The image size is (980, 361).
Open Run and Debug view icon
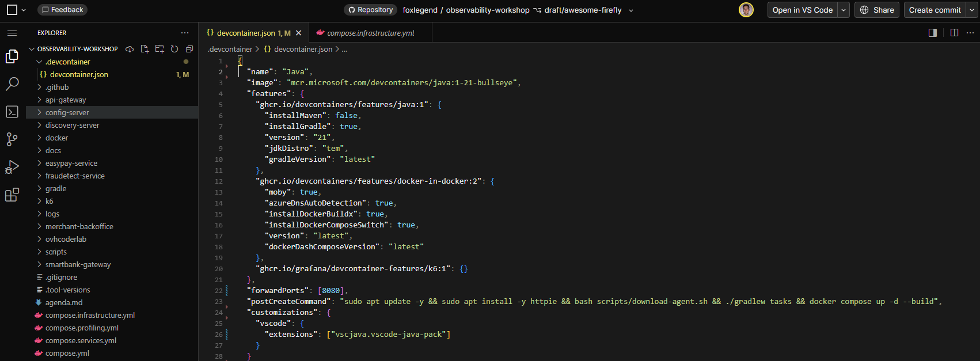pyautogui.click(x=12, y=167)
